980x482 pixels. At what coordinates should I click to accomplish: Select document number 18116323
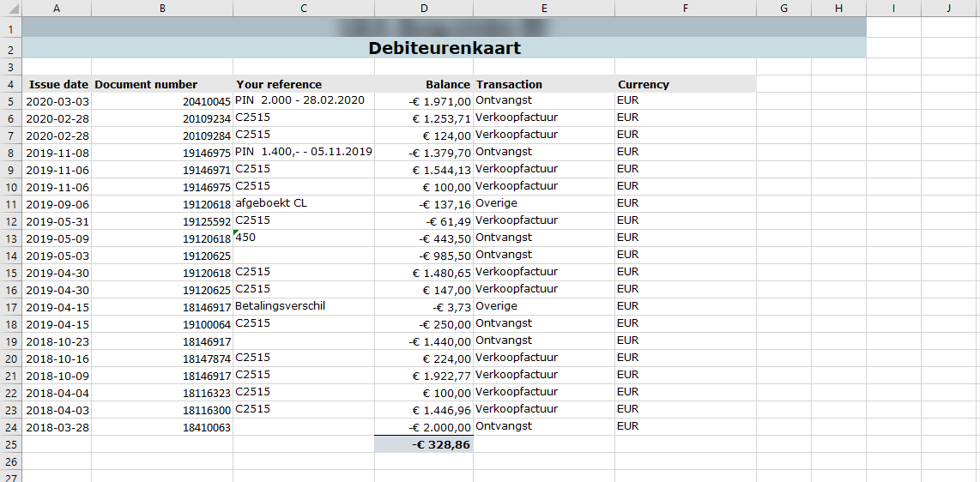(162, 393)
